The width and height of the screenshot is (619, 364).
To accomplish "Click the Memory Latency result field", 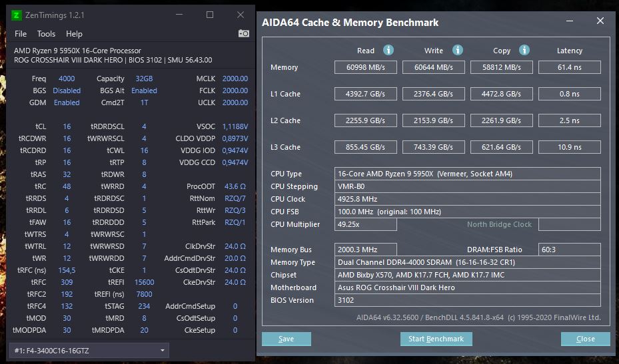I will (570, 67).
